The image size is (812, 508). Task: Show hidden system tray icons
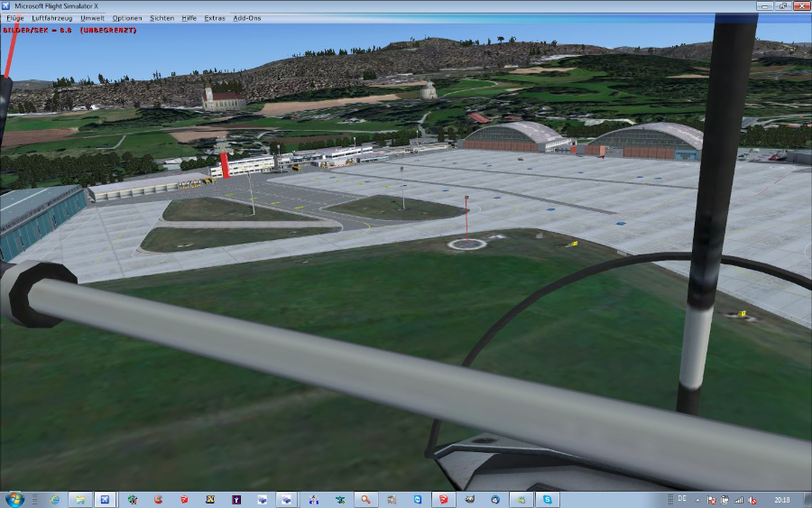point(697,500)
